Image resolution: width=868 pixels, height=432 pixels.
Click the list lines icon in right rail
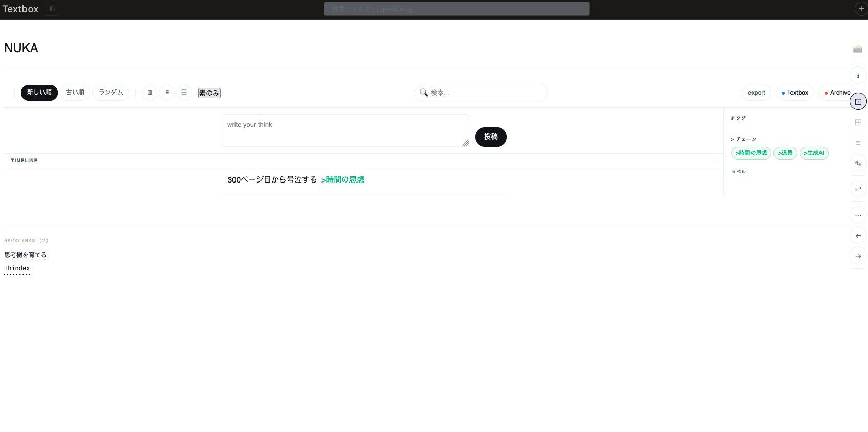858,143
